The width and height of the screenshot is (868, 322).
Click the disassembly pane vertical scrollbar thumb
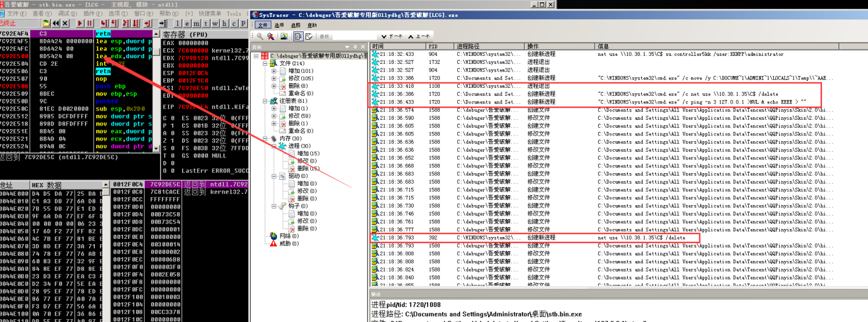tap(156, 51)
